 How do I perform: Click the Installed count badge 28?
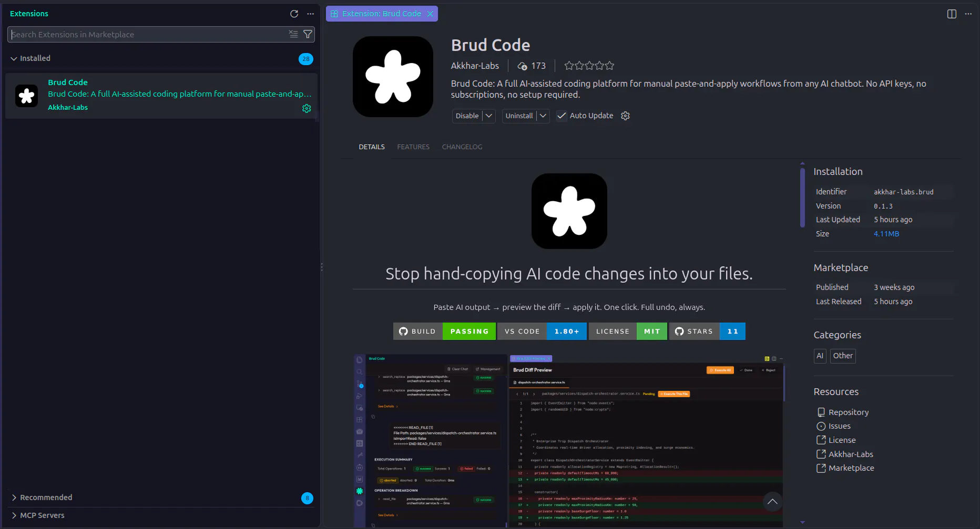[x=306, y=59]
